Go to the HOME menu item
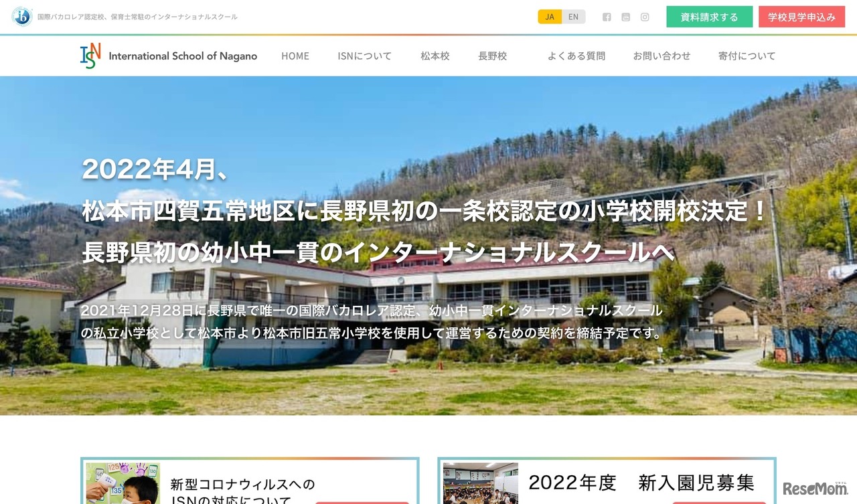This screenshot has width=857, height=504. 295,56
